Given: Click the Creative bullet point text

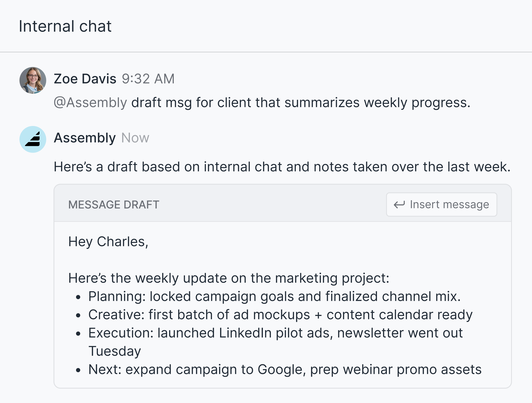Looking at the screenshot, I should click(x=280, y=315).
